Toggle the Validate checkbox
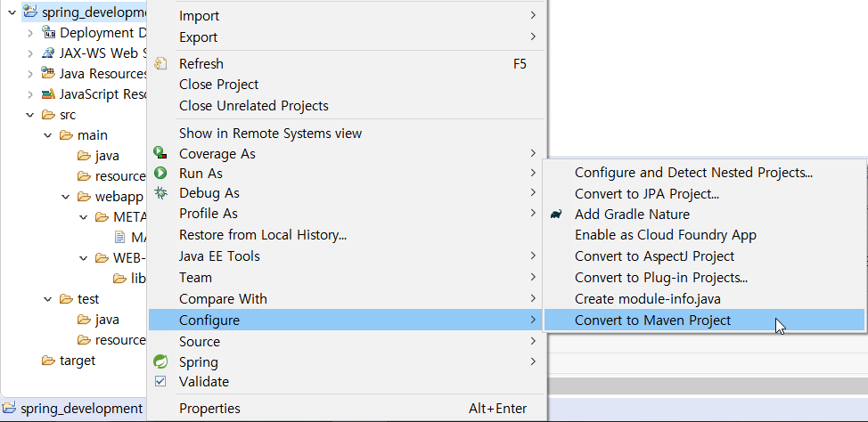 [x=160, y=382]
